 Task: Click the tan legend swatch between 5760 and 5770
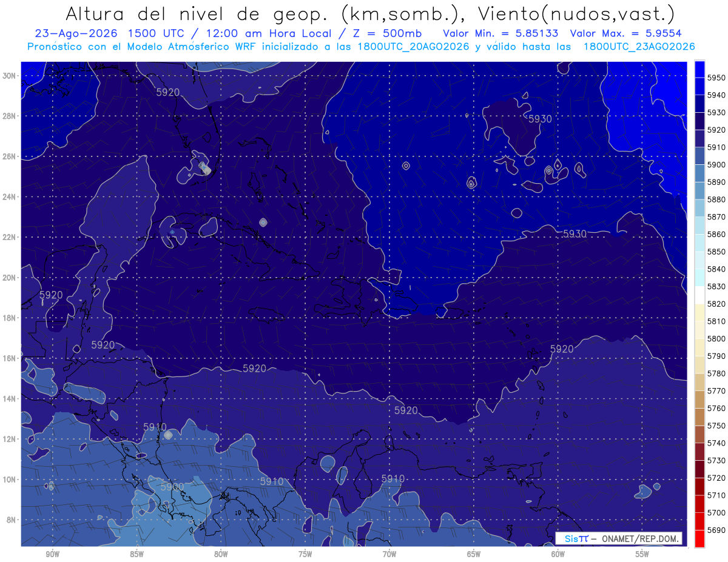click(699, 399)
